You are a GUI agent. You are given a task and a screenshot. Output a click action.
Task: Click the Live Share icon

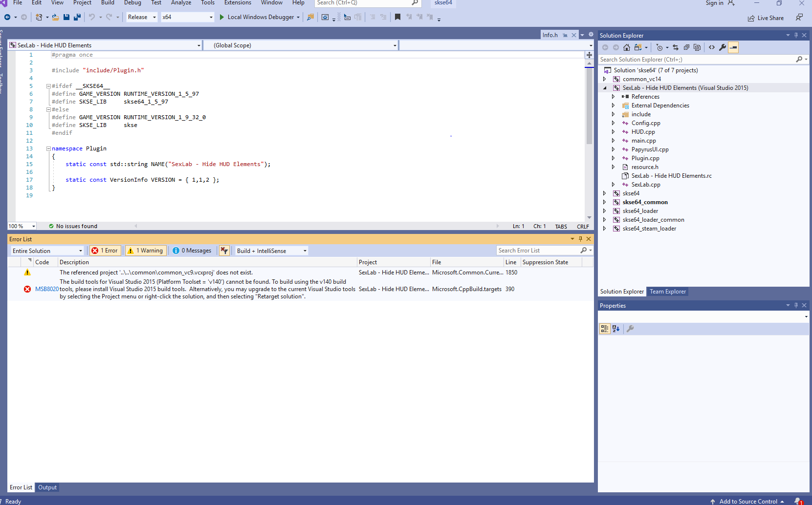tap(751, 18)
